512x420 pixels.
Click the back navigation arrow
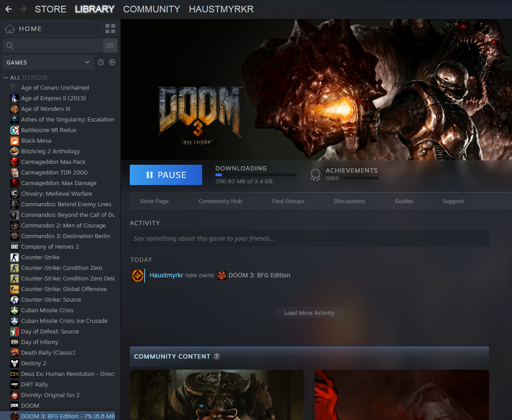coord(8,9)
